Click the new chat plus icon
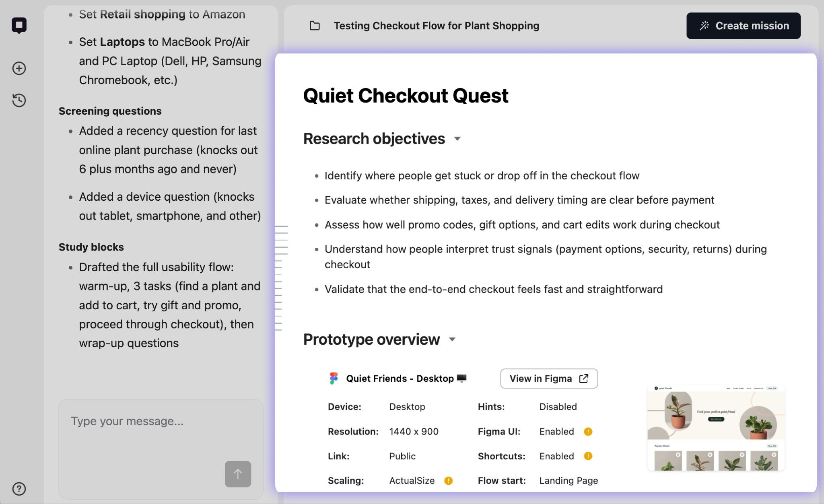The width and height of the screenshot is (824, 504). [x=19, y=68]
